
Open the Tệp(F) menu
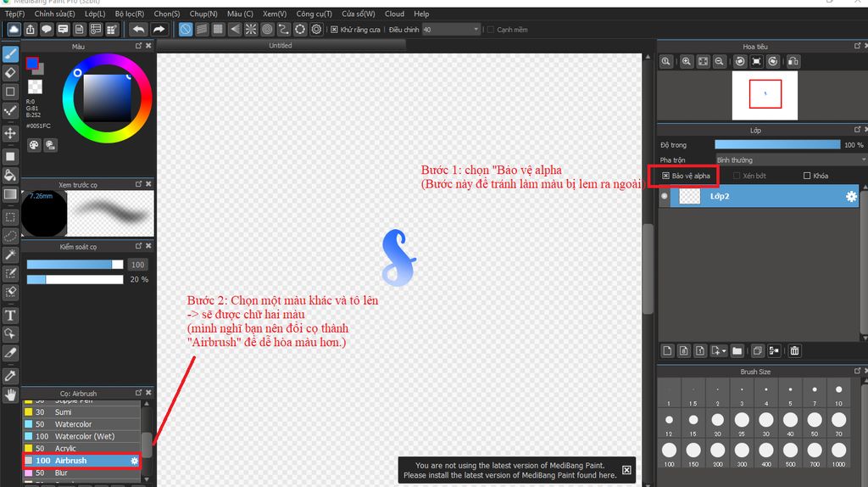point(15,14)
